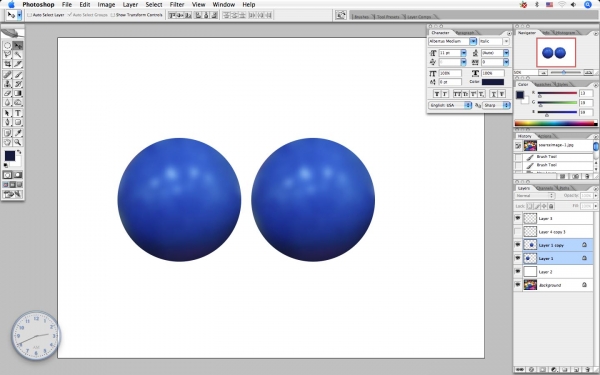Screen dimensions: 600x375
Task: Click the create new layer icon
Action: [576, 370]
